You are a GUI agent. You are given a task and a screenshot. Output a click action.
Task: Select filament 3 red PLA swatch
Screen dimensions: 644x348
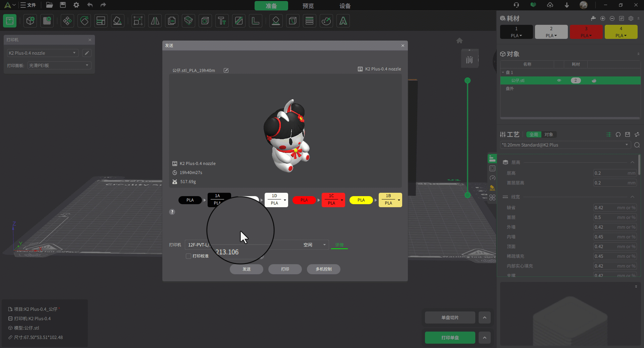pyautogui.click(x=586, y=32)
